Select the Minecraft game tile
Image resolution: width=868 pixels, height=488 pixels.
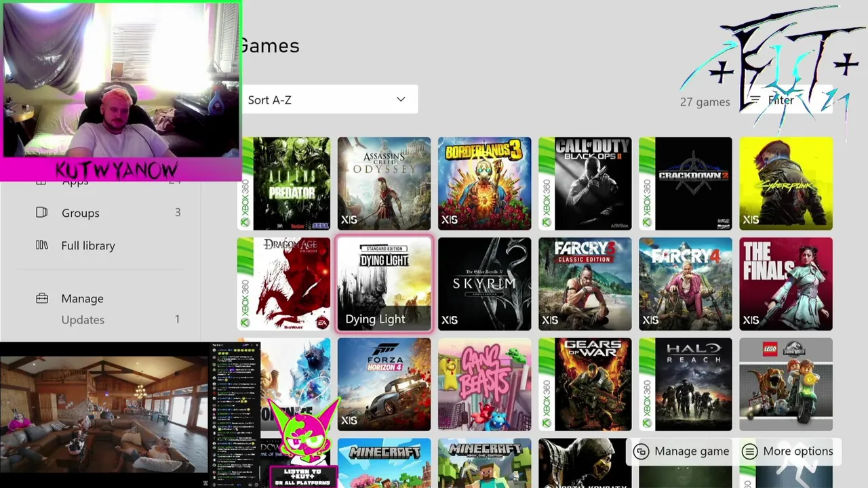click(x=384, y=463)
